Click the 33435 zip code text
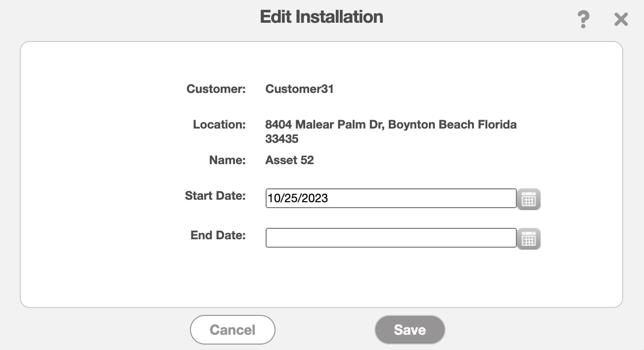The width and height of the screenshot is (644, 350). tap(282, 139)
